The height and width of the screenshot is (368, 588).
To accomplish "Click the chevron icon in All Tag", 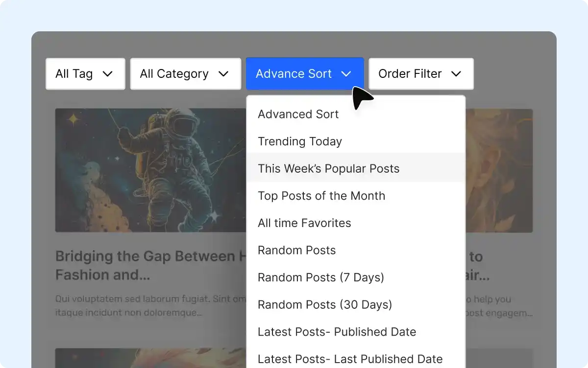I will click(x=108, y=74).
